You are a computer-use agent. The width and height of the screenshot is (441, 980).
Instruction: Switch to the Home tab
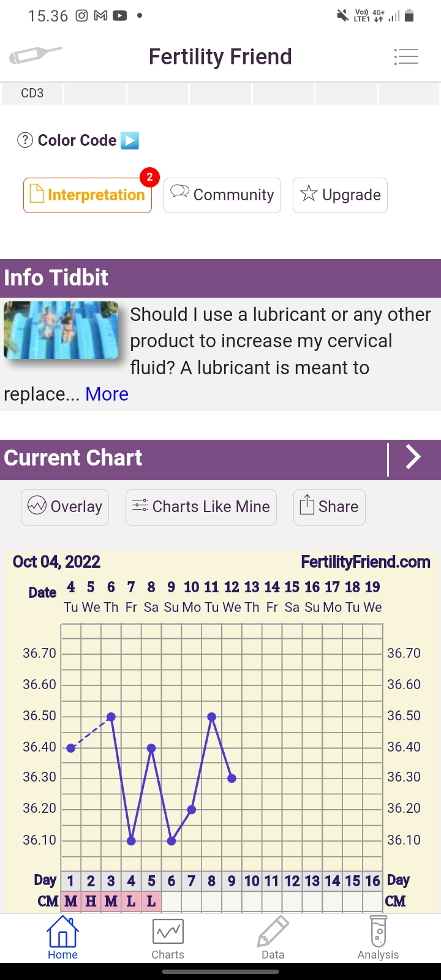[62, 938]
